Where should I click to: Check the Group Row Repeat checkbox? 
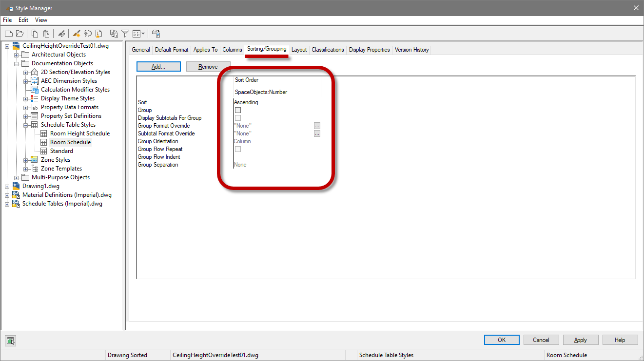click(238, 149)
